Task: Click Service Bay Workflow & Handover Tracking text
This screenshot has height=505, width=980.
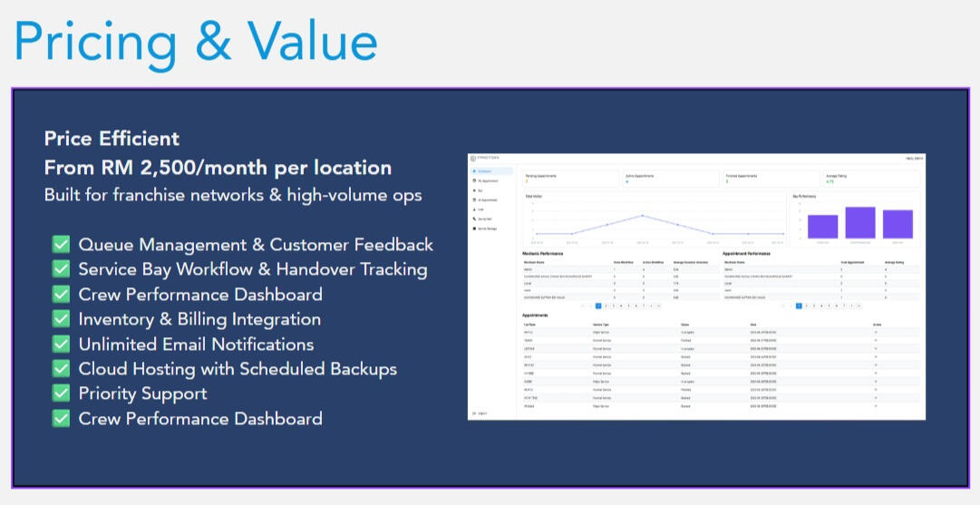Action: (253, 269)
